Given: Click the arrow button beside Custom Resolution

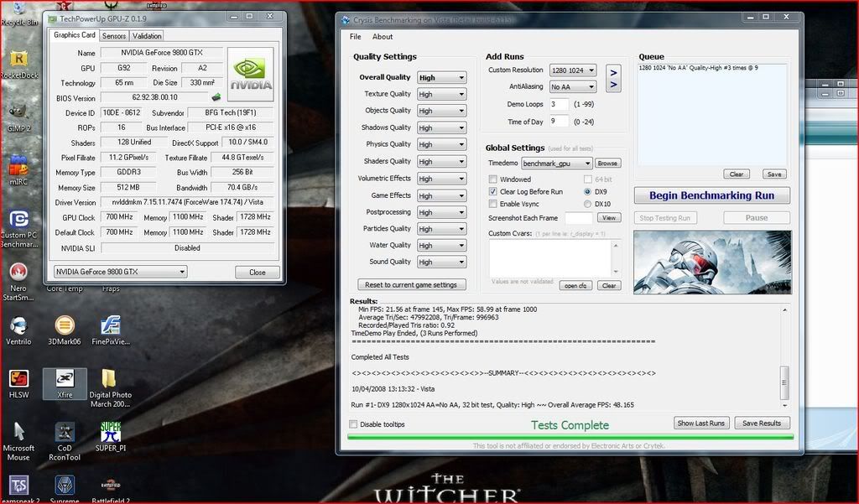Looking at the screenshot, I should pos(613,72).
